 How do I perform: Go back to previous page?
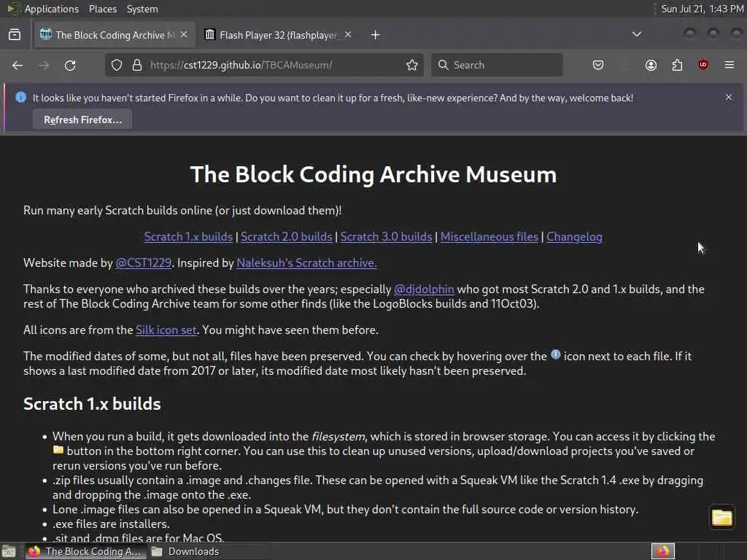click(x=18, y=65)
